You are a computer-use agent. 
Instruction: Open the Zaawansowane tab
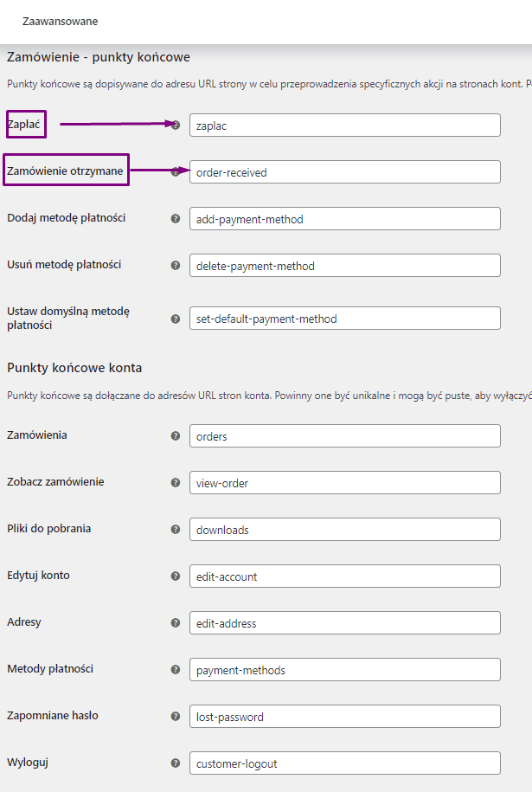(60, 22)
